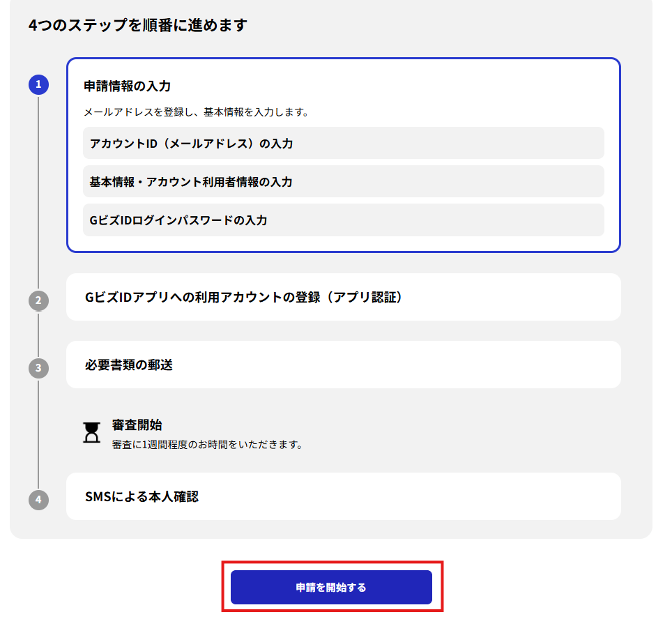Click the 申請を開始する button
Image resolution: width=672 pixels, height=619 pixels.
click(331, 587)
